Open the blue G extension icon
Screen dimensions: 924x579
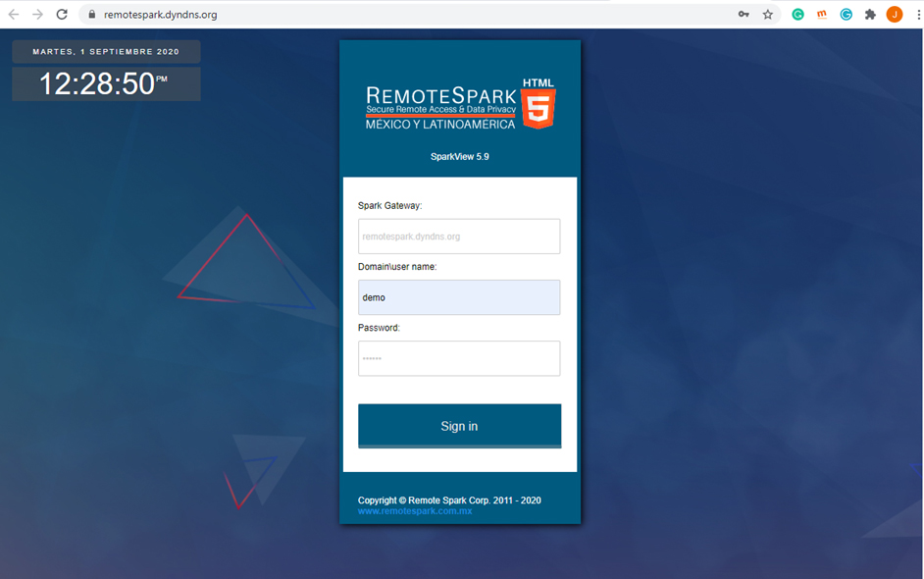pyautogui.click(x=846, y=15)
